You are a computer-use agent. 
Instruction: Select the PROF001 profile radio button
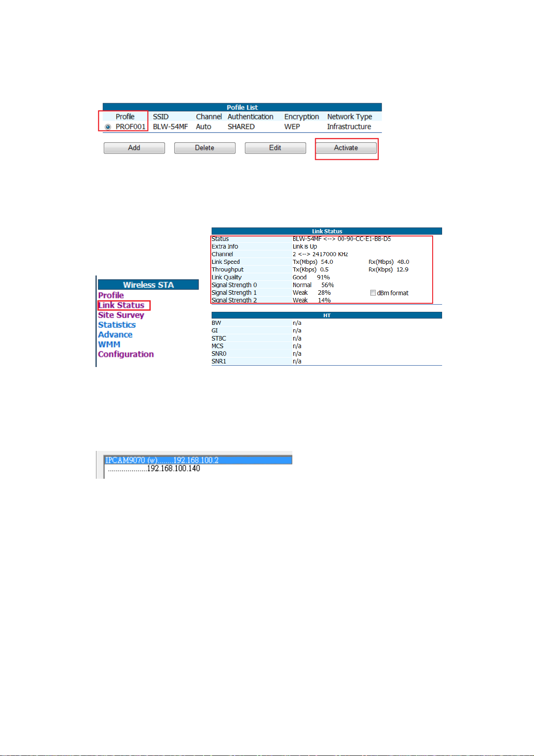click(108, 127)
